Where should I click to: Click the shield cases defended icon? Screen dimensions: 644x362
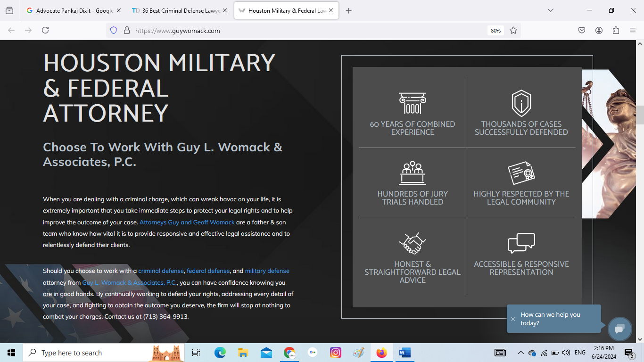[x=521, y=103]
